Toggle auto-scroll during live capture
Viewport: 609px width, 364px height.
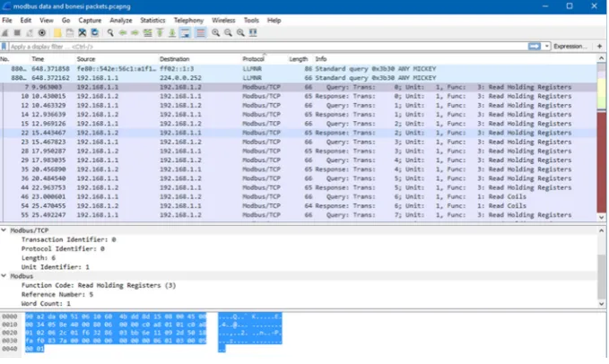tap(186, 33)
